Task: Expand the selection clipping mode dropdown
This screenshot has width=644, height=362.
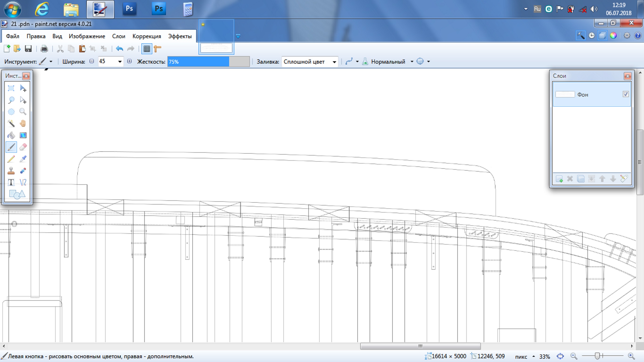Action: tap(428, 62)
